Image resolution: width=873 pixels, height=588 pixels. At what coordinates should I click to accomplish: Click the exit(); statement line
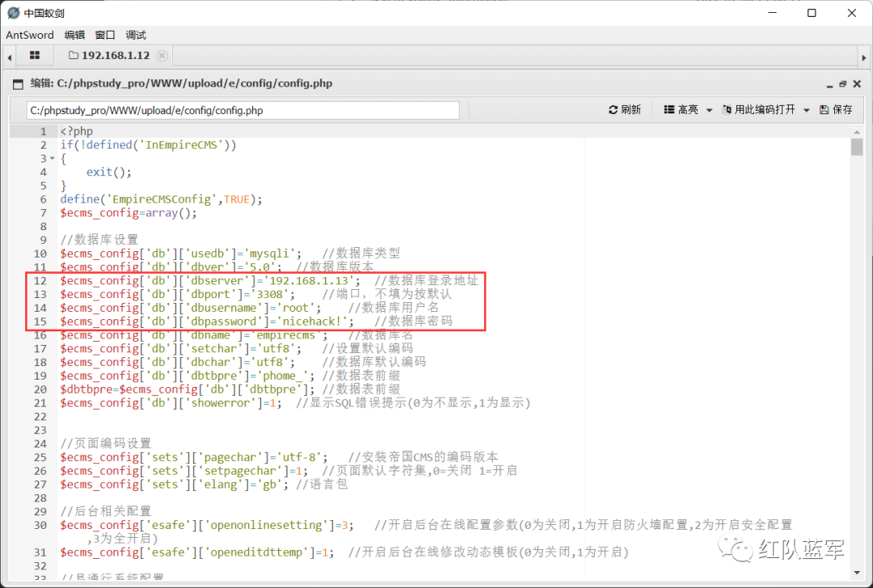[108, 172]
